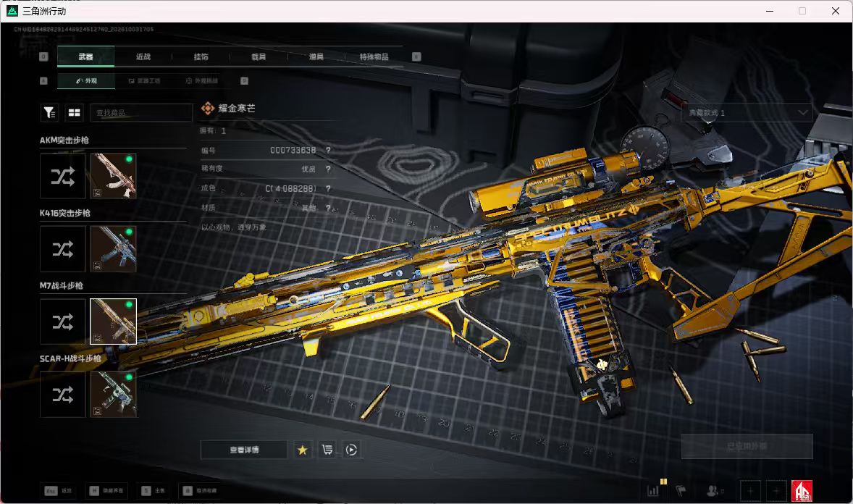Click the 查看详情 button
Viewport: 853px width, 504px height.
click(244, 450)
